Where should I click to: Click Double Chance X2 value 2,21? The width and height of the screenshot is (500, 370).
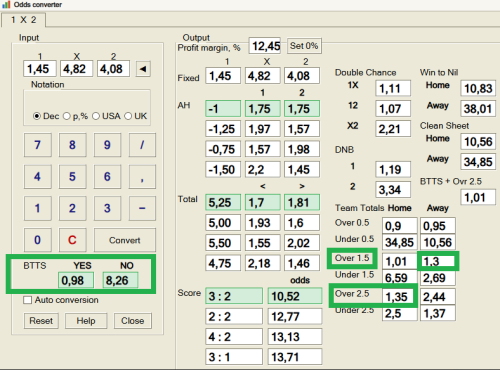coord(393,129)
